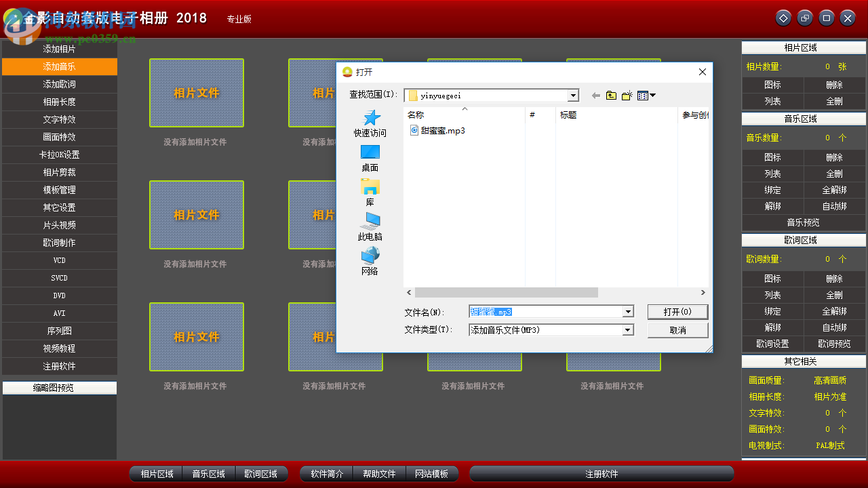Image resolution: width=868 pixels, height=488 pixels.
Task: Click 取消 button in the dialog
Action: click(x=677, y=330)
